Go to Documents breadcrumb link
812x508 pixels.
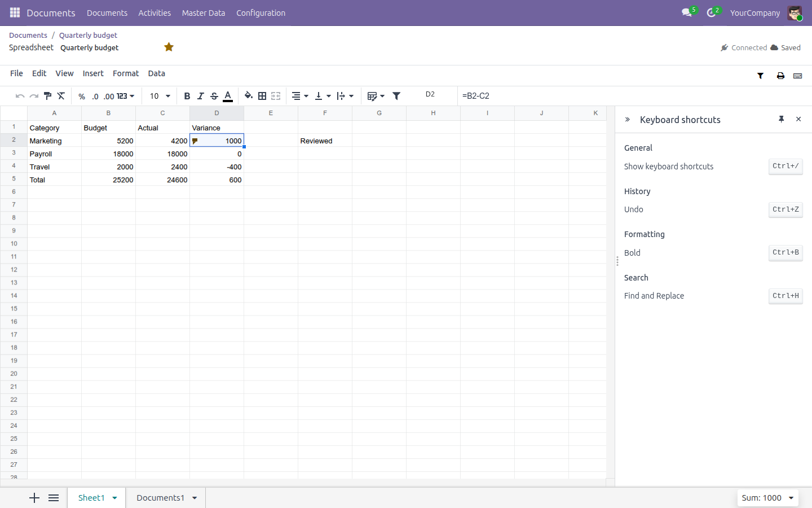(28, 35)
